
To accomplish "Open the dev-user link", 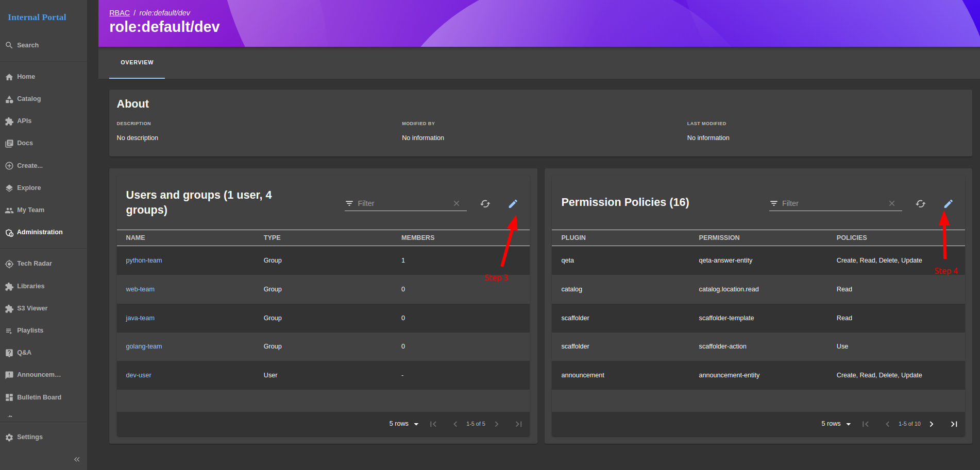I will [139, 375].
